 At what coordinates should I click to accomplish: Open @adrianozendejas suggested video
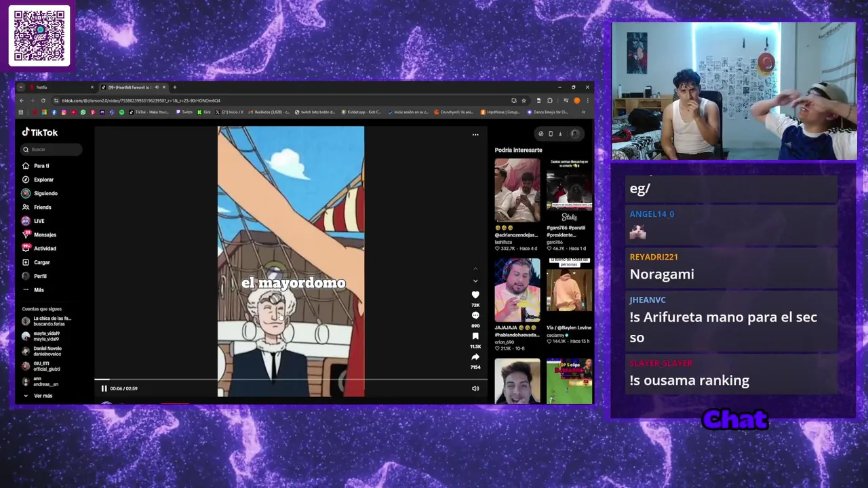(517, 191)
